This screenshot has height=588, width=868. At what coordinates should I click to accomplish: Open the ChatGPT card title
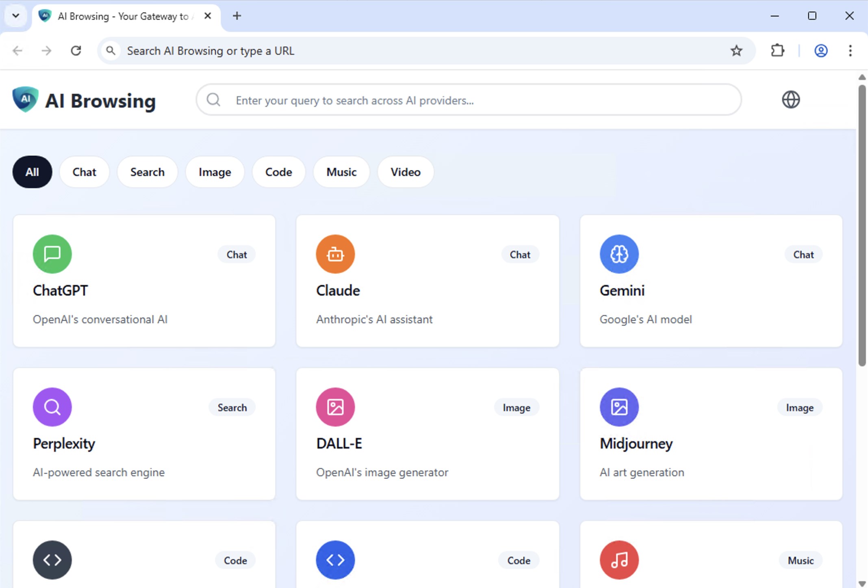click(x=60, y=290)
